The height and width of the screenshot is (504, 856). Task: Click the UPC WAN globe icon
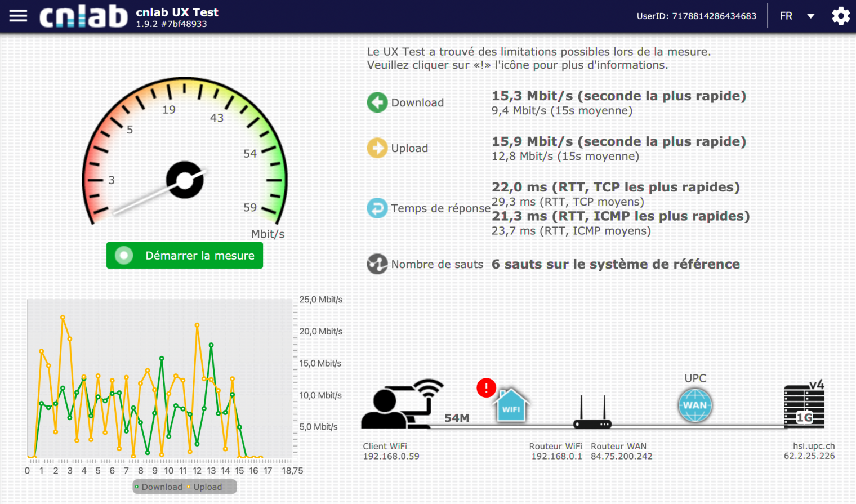point(695,405)
